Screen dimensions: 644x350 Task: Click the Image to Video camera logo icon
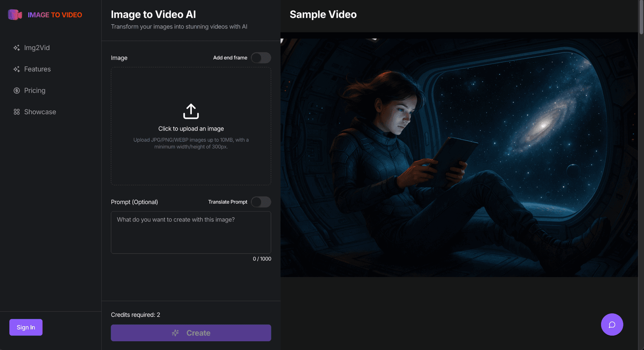pos(15,15)
